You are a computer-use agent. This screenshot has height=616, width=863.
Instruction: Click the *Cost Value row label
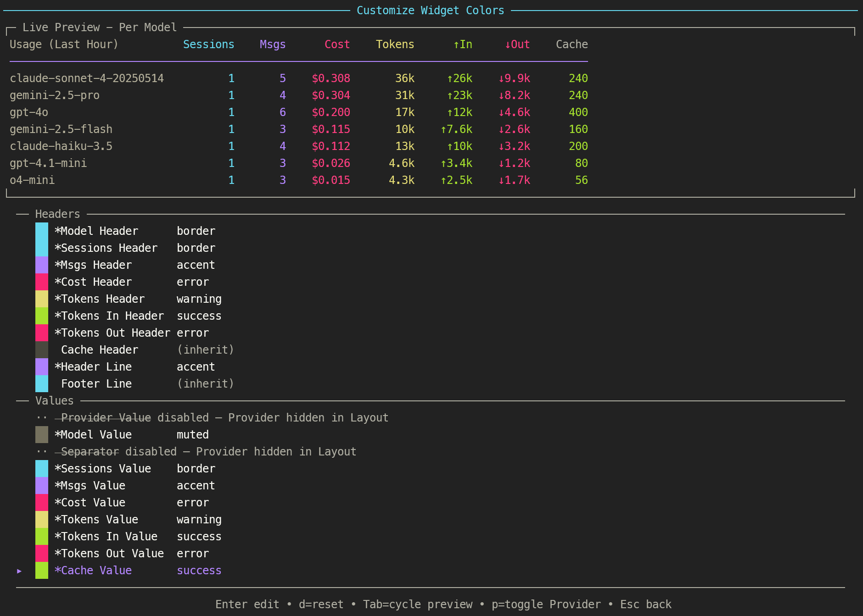[90, 503]
